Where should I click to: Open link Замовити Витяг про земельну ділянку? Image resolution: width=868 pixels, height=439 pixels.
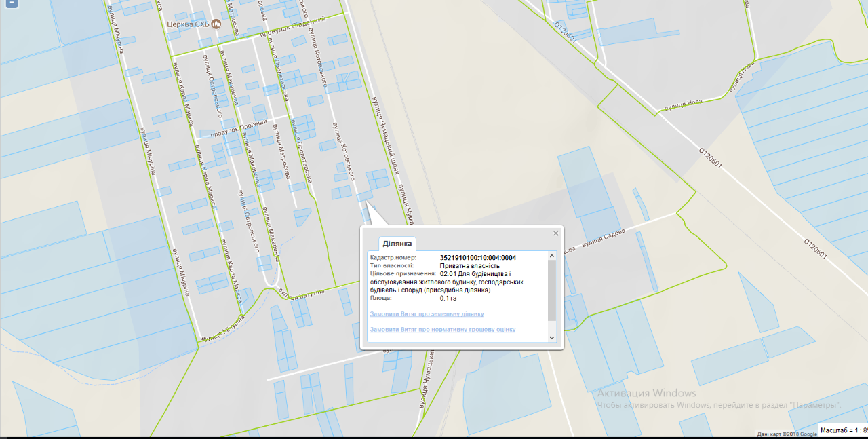(427, 314)
